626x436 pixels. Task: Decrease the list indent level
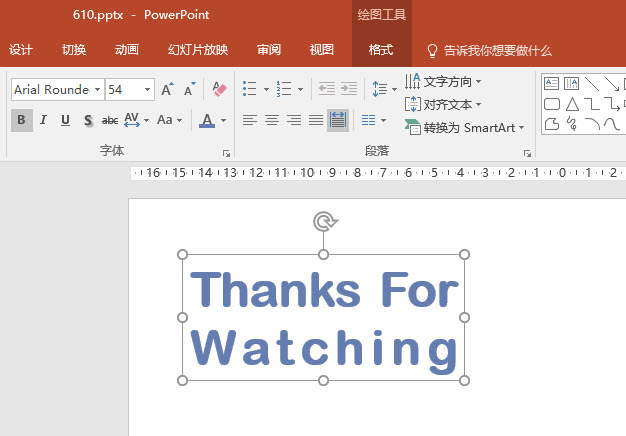point(327,89)
